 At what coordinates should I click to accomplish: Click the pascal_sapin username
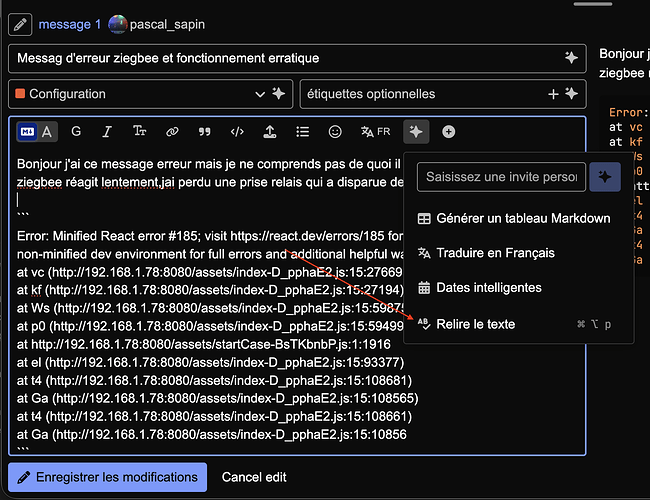coord(167,24)
